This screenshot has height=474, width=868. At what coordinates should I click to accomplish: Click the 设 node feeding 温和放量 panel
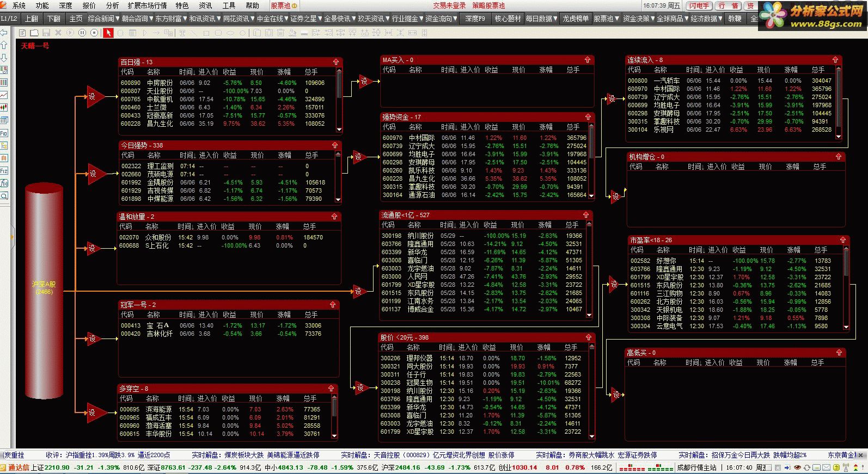(x=94, y=248)
